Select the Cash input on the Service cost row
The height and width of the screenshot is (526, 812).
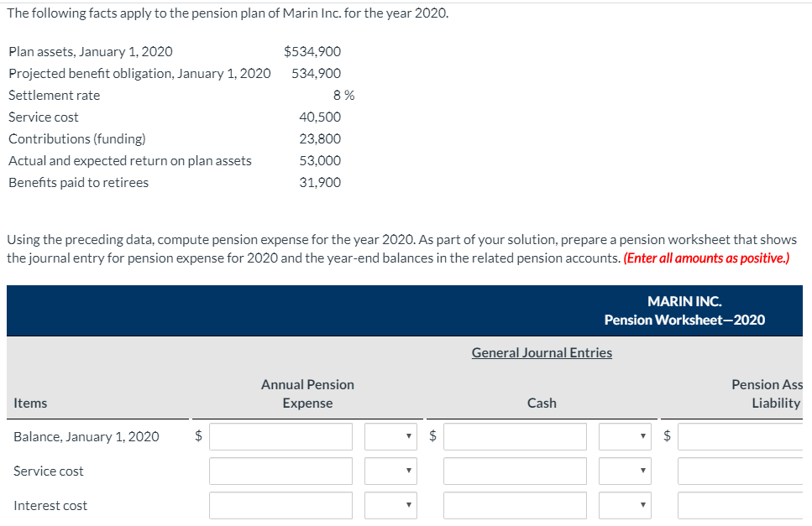coord(514,471)
